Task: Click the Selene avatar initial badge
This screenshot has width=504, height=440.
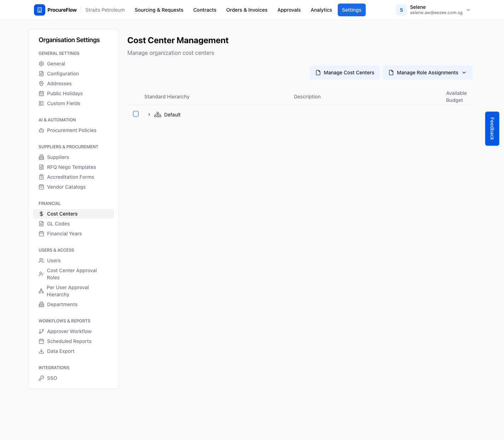Action: coord(401,10)
